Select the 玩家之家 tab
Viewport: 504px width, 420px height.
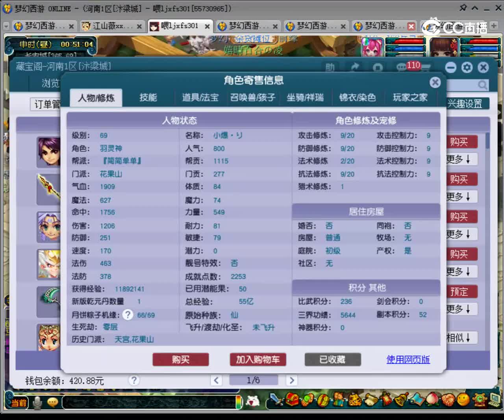(x=410, y=98)
